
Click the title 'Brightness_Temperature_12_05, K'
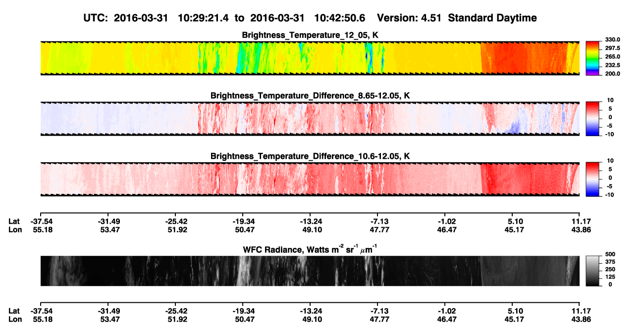click(311, 35)
